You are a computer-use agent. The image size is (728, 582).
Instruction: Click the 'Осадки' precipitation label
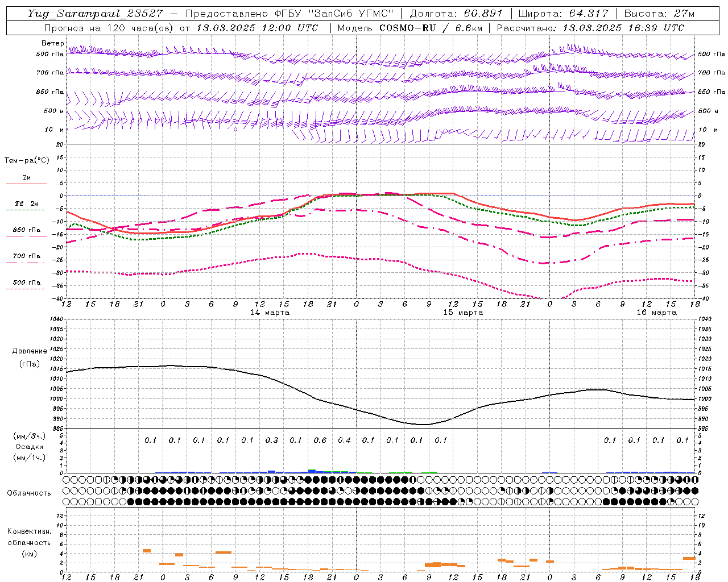pos(29,447)
